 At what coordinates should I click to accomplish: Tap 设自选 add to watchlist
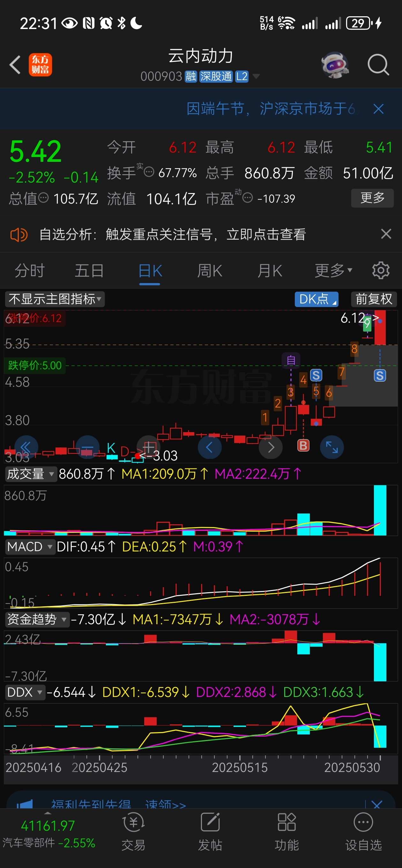pyautogui.click(x=363, y=831)
